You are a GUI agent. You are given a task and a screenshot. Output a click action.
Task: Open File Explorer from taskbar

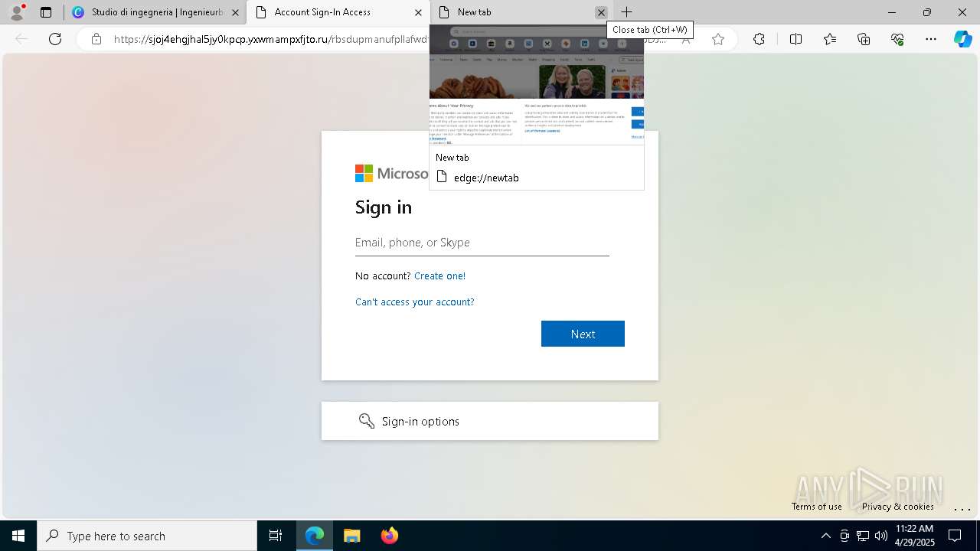point(352,536)
